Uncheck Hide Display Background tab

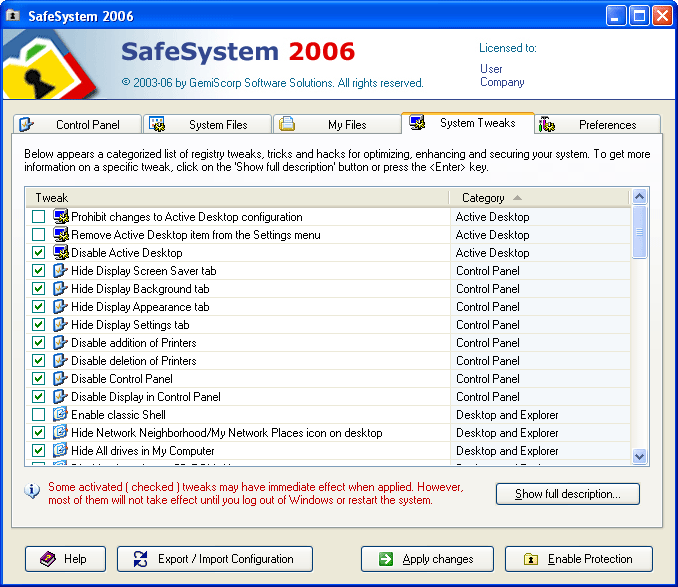point(38,288)
